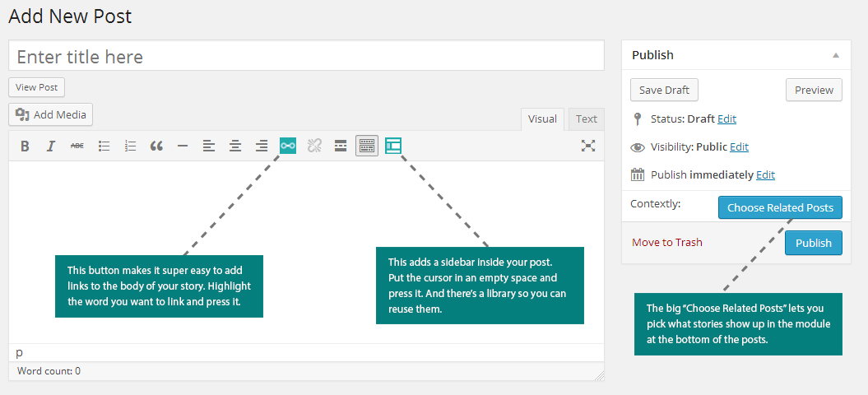The image size is (868, 395).
Task: Toggle the toolbar kitchen sink
Action: (367, 146)
